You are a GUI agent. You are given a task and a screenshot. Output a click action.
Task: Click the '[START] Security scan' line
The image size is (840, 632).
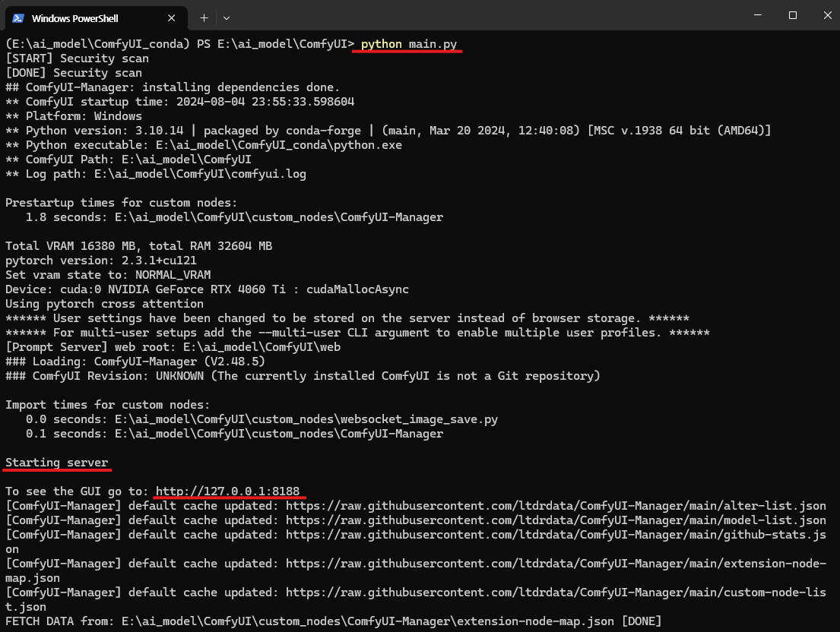(77, 58)
